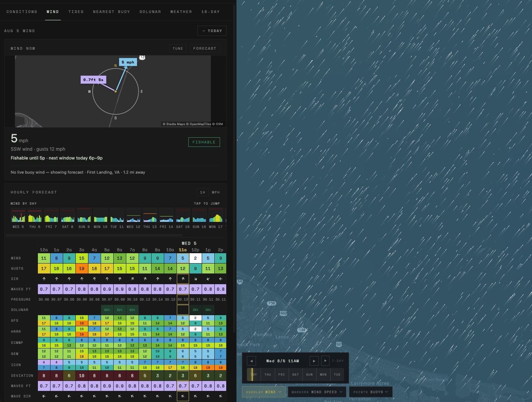This screenshot has height=402, width=532.
Task: Click the WAVE DIR arrow under 2p
Action: coord(221,396)
